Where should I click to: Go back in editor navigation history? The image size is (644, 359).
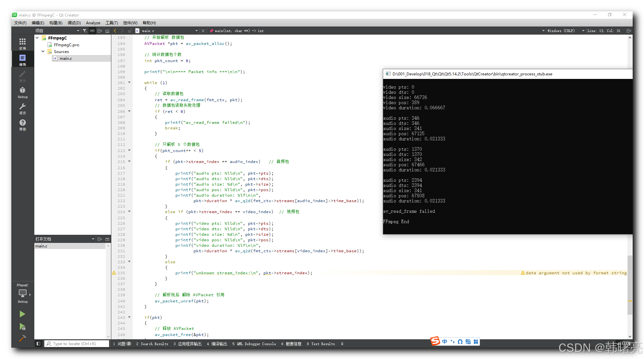tap(115, 31)
